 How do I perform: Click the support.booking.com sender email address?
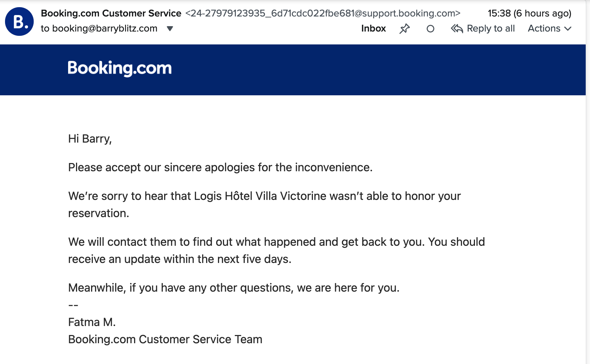323,13
